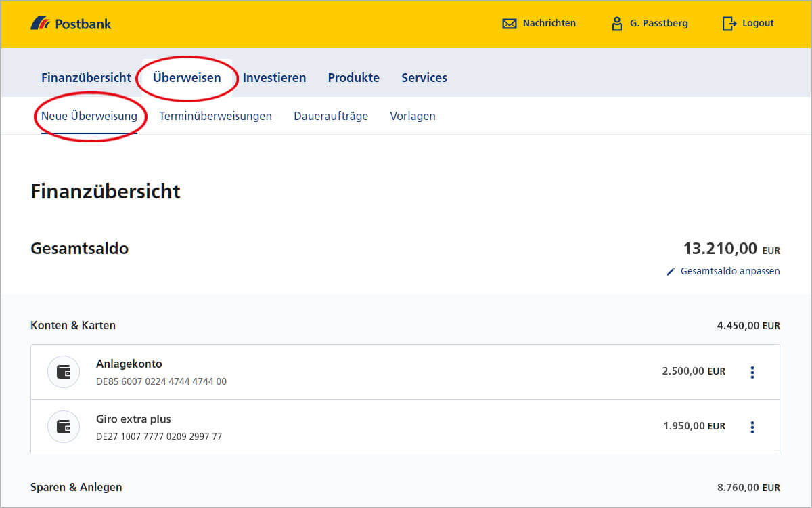Click the Logout door icon

pyautogui.click(x=729, y=24)
